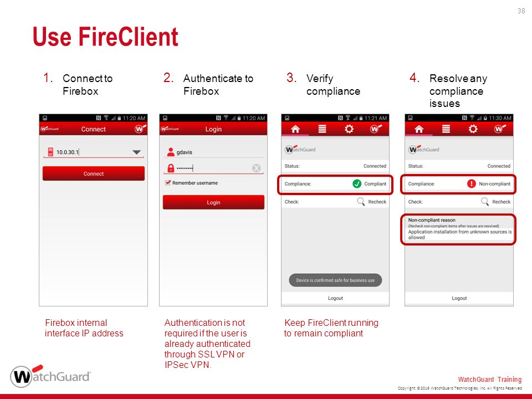Image resolution: width=532 pixels, height=399 pixels.
Task: Click the large WatchGuard logo in slide footer
Action: click(50, 376)
